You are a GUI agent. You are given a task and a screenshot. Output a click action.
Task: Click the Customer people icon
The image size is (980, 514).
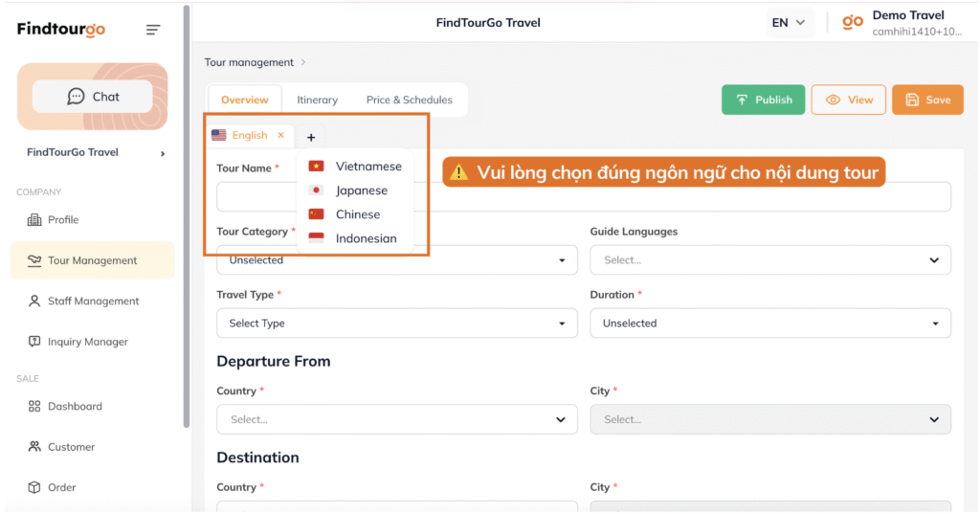[34, 447]
